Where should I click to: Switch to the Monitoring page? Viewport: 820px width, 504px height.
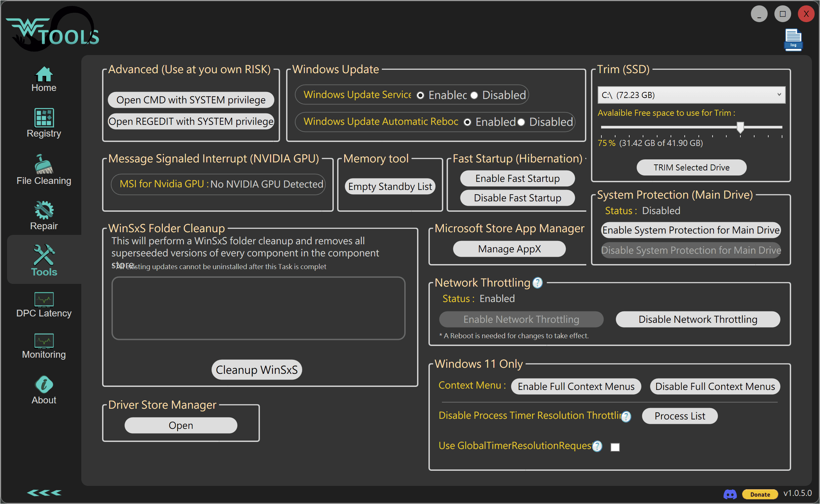pyautogui.click(x=44, y=346)
